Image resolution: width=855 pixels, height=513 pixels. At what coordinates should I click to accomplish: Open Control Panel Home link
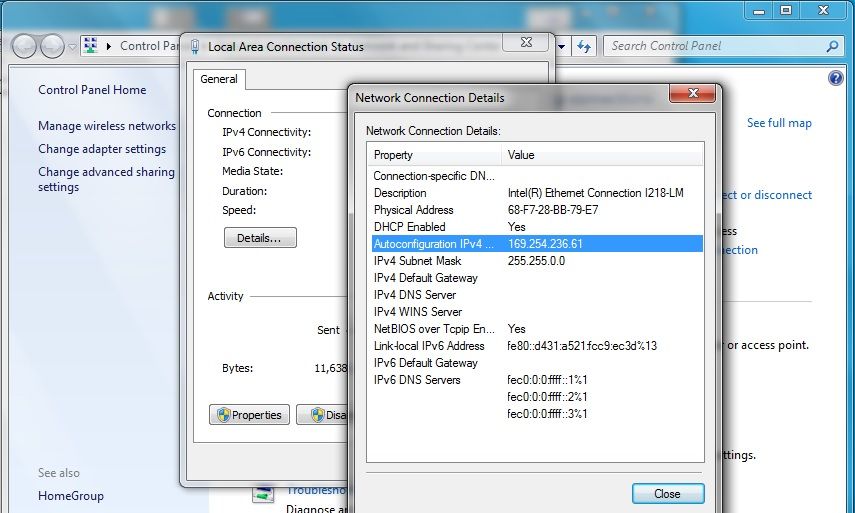92,90
